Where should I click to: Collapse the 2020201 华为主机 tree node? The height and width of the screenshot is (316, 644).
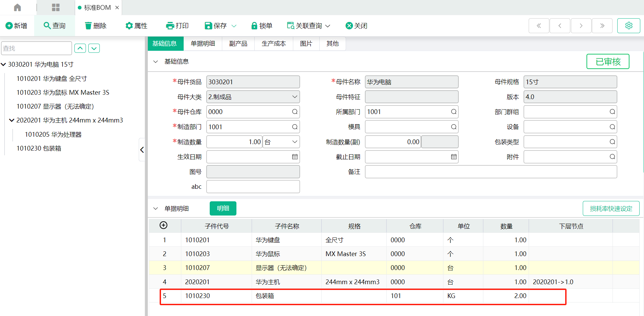pos(11,120)
